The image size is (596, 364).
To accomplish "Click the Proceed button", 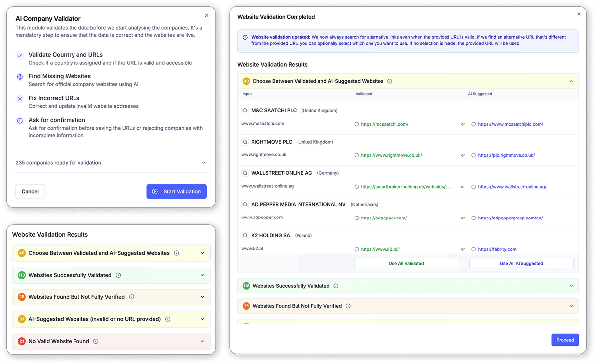I will click(565, 340).
